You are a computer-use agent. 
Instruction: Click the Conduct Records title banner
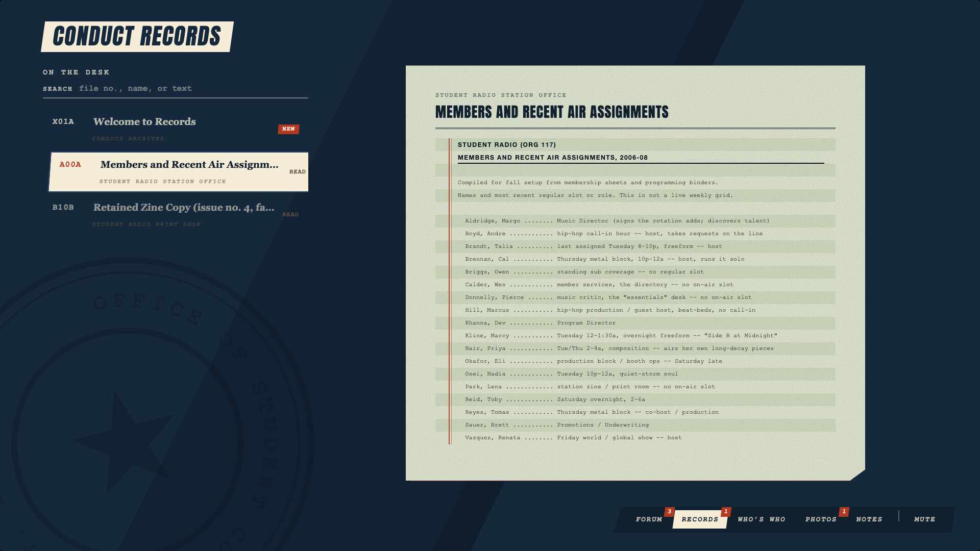tap(137, 37)
